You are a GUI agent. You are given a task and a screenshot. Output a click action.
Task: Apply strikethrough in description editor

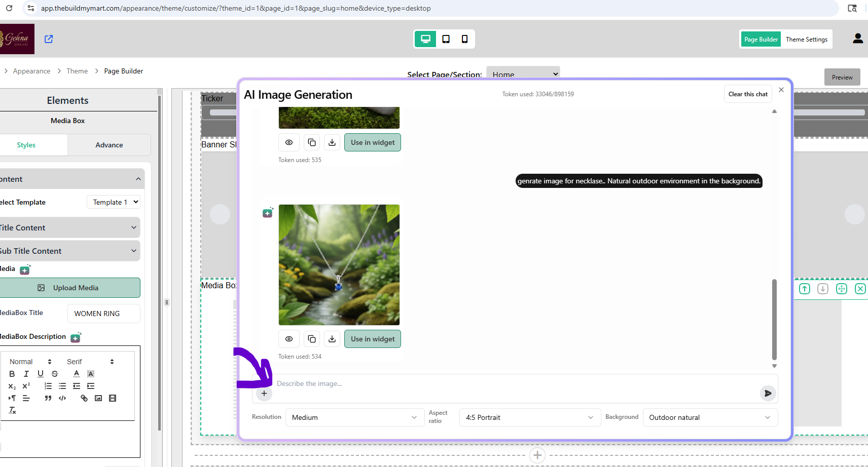[55, 374]
